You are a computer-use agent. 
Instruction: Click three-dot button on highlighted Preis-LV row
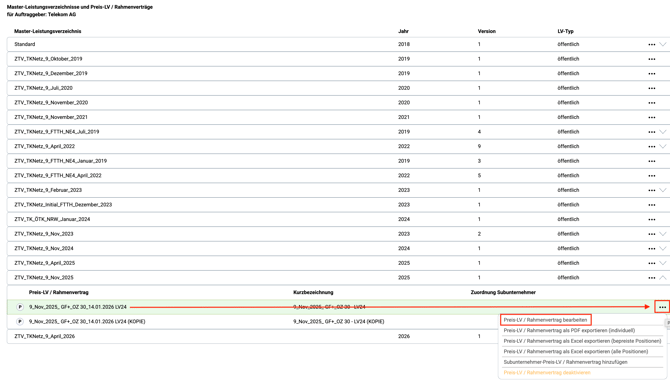pos(662,307)
